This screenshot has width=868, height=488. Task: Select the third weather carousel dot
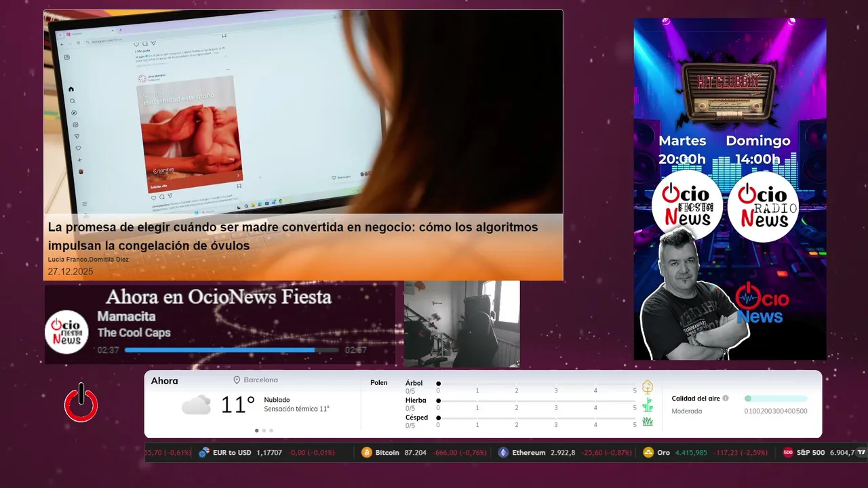272,430
